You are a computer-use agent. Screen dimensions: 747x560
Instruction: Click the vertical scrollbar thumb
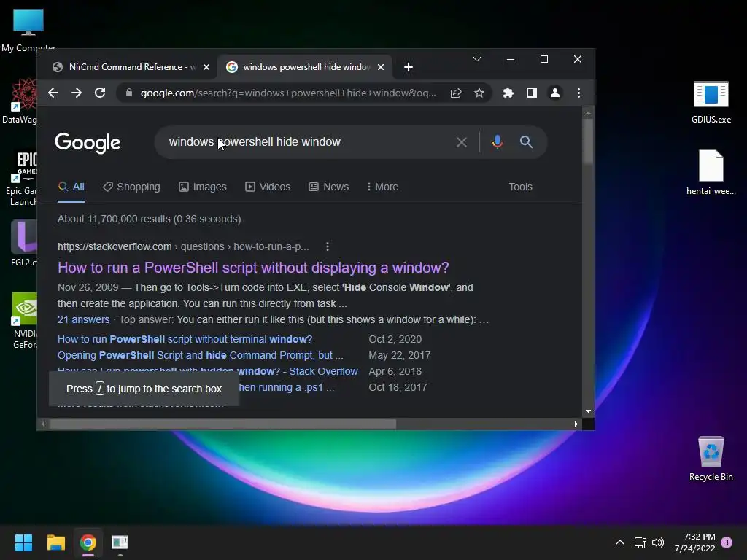[x=589, y=141]
